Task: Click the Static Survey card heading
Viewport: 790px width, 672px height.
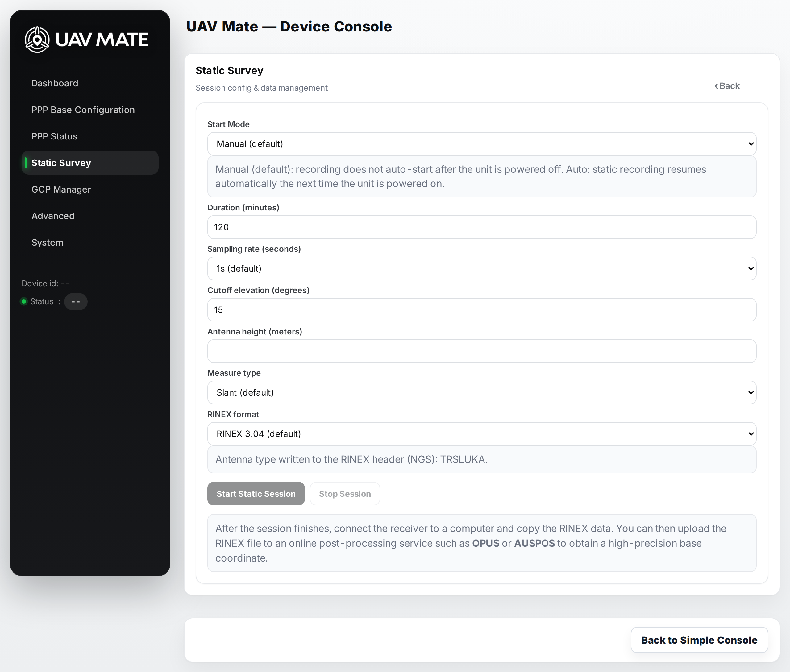Action: (x=229, y=70)
